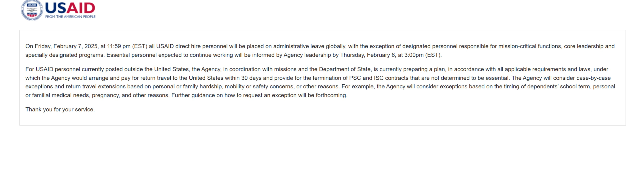The width and height of the screenshot is (644, 170).
Task: Click 'Thursday, February 6' in first paragraph
Action: tap(367, 55)
